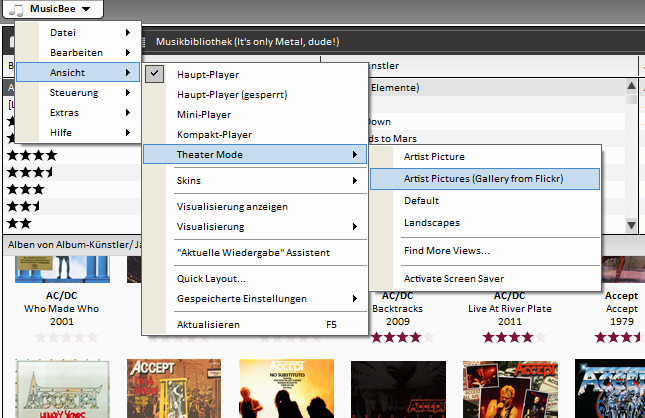Viewport: 645px width, 418px height.
Task: Switch to Mini-Player view
Action: (255, 114)
